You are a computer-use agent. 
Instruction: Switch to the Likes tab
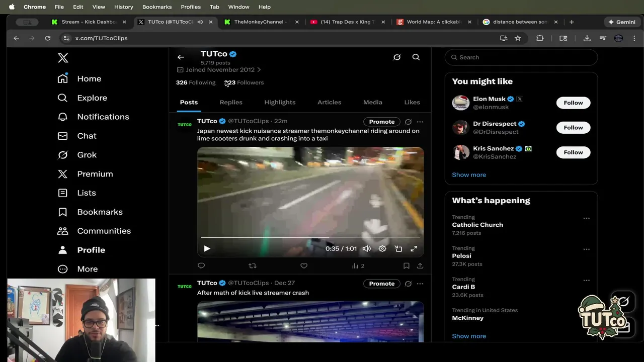[412, 102]
